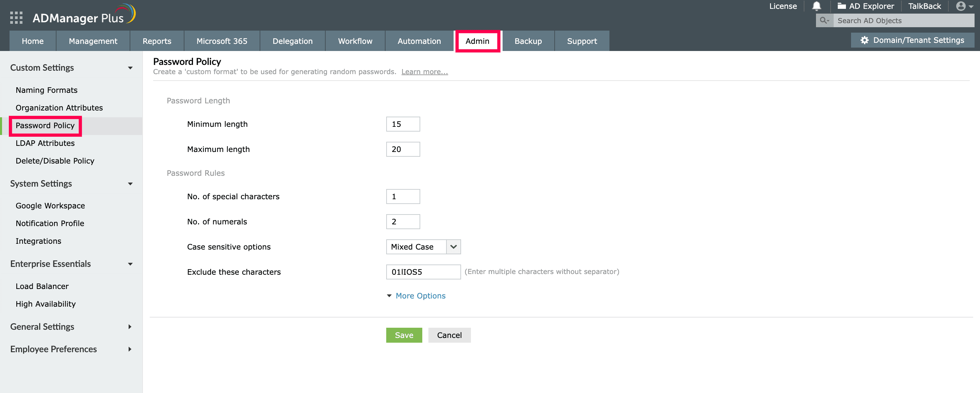The width and height of the screenshot is (980, 393).
Task: Focus the Minimum length field
Action: pyautogui.click(x=403, y=124)
